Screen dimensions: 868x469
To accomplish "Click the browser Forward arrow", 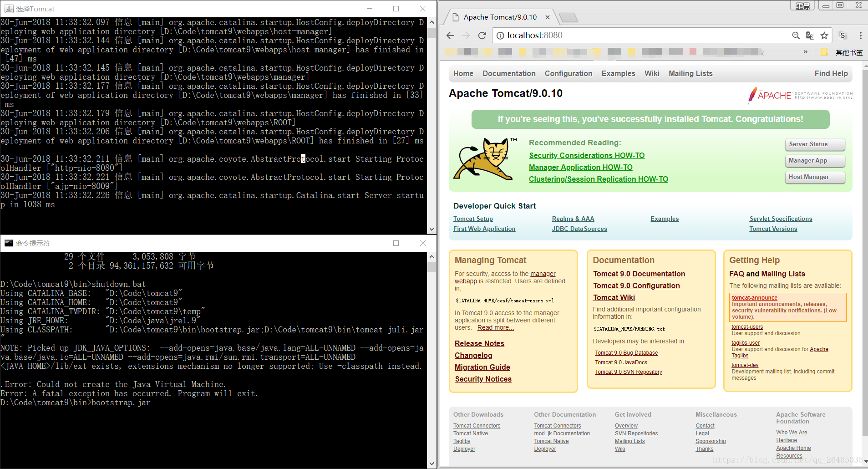I will [x=466, y=36].
